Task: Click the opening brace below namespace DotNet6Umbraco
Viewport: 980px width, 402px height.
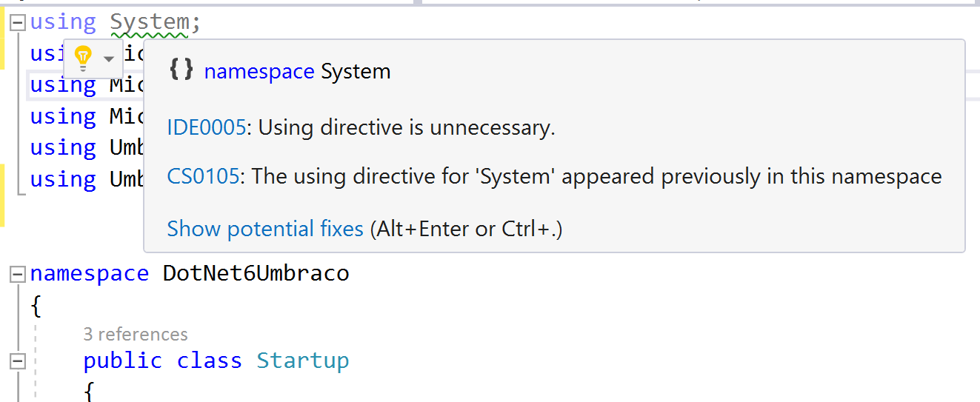Action: [36, 305]
